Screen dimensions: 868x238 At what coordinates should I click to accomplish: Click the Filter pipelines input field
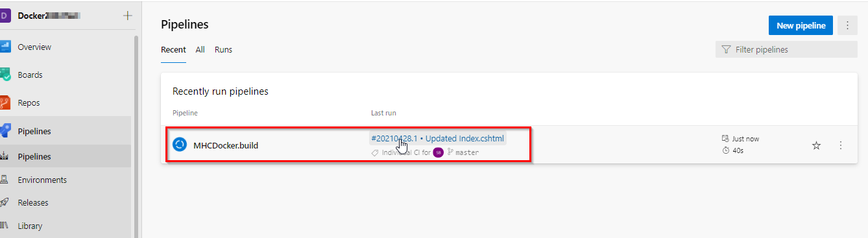tap(786, 50)
